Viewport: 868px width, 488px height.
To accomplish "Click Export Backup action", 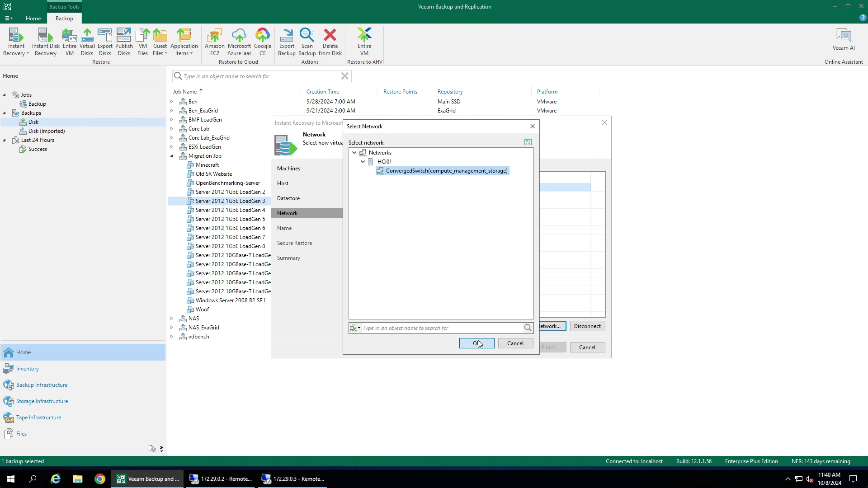I will (x=287, y=42).
